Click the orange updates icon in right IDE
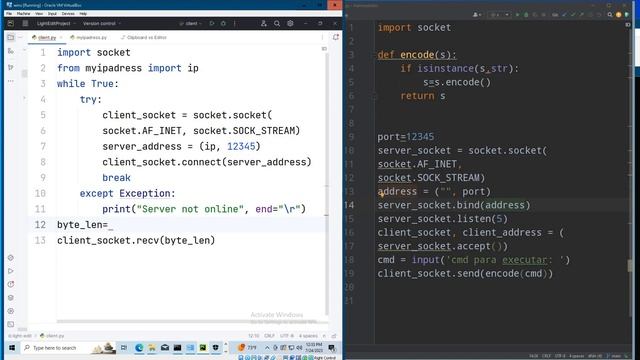 tap(618, 15)
